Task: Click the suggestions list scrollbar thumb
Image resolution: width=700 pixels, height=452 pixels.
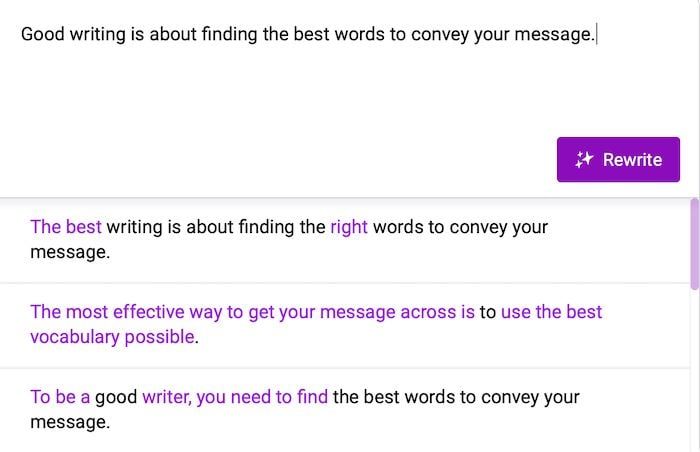Action: tap(695, 244)
